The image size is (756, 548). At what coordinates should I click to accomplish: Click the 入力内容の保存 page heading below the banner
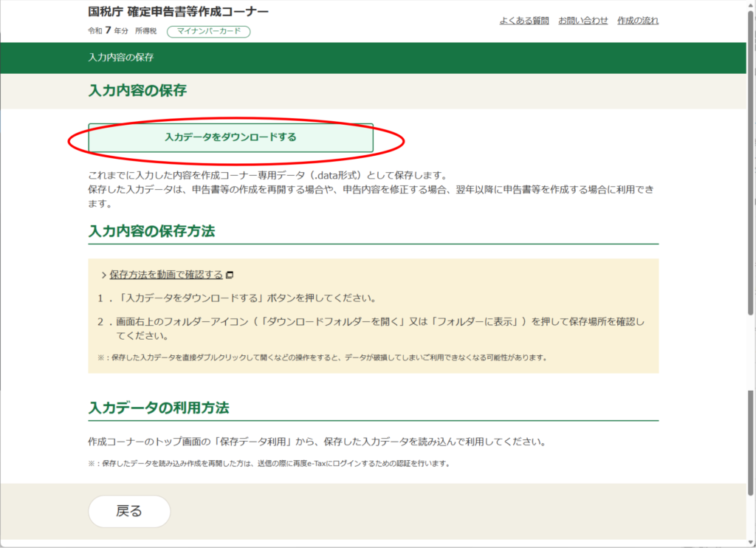click(137, 91)
